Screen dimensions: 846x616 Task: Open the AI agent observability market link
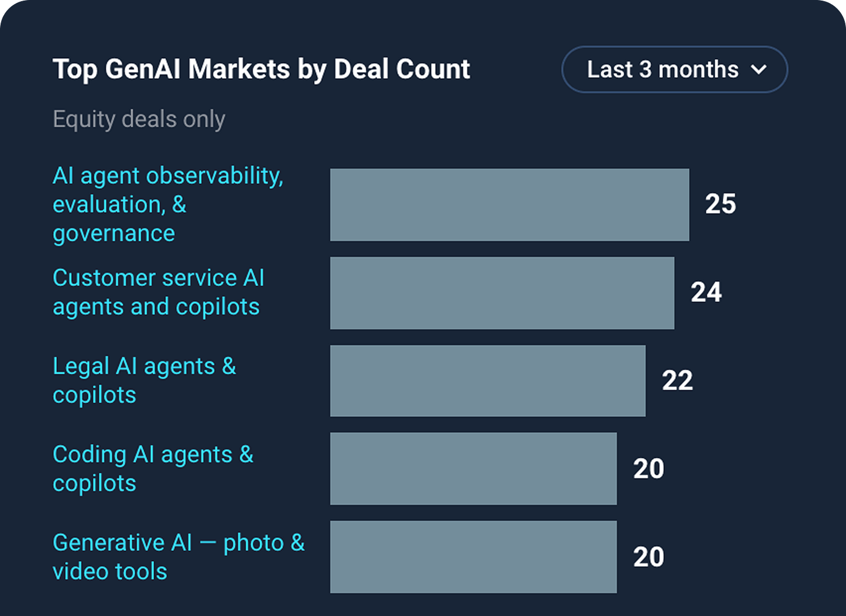pyautogui.click(x=167, y=204)
